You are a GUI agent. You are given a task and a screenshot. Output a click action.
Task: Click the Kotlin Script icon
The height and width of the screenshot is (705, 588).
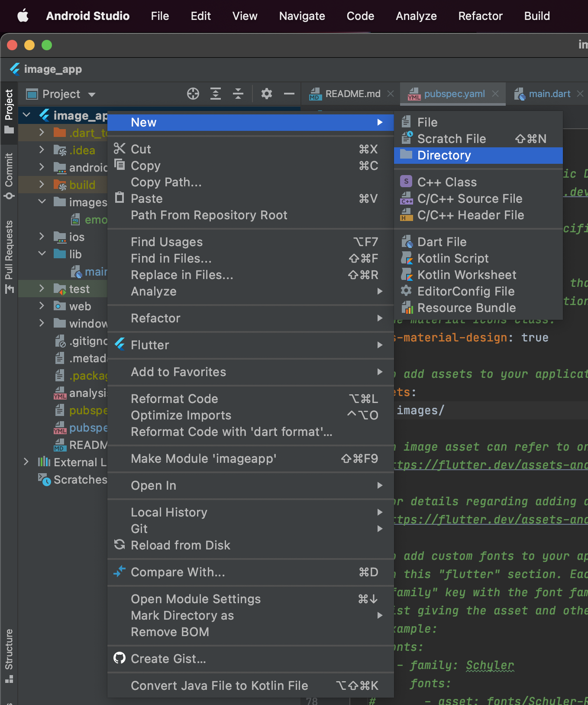[x=407, y=258]
